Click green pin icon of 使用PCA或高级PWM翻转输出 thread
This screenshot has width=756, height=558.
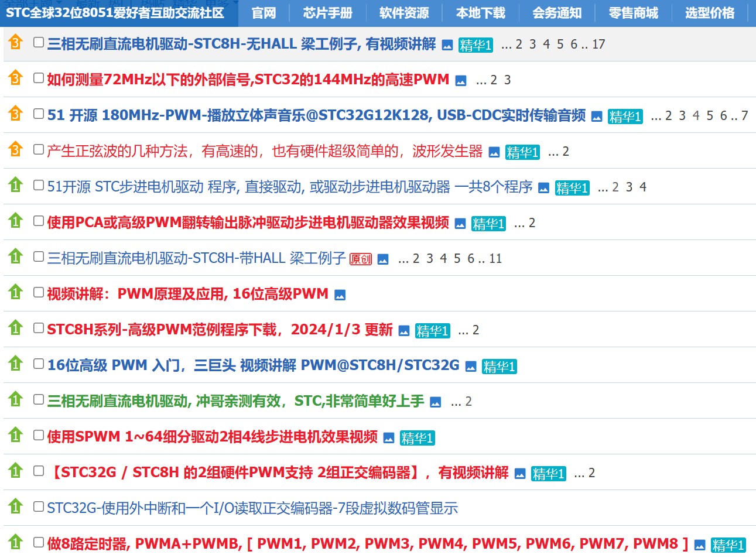tap(16, 221)
